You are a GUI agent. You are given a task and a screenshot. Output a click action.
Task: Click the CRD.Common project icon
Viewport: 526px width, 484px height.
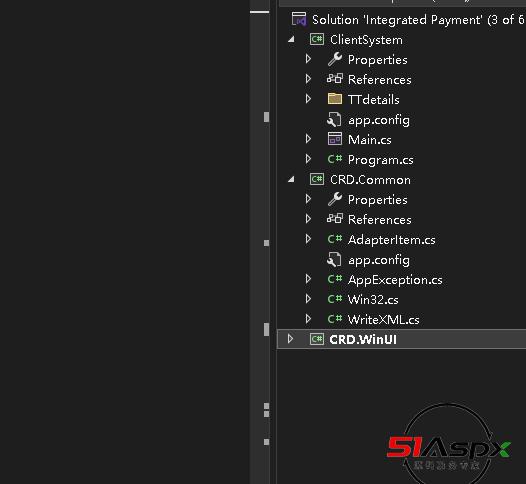click(317, 179)
